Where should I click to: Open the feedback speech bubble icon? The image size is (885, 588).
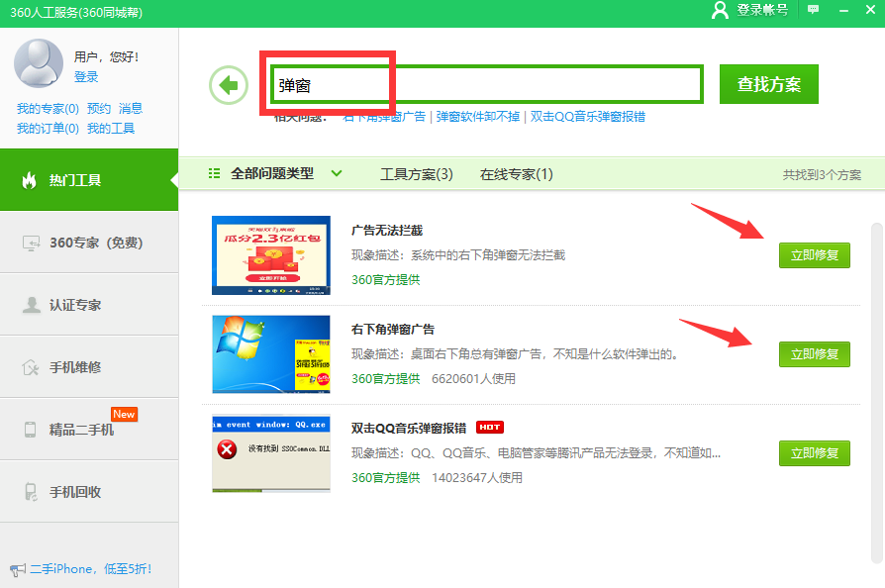[814, 10]
